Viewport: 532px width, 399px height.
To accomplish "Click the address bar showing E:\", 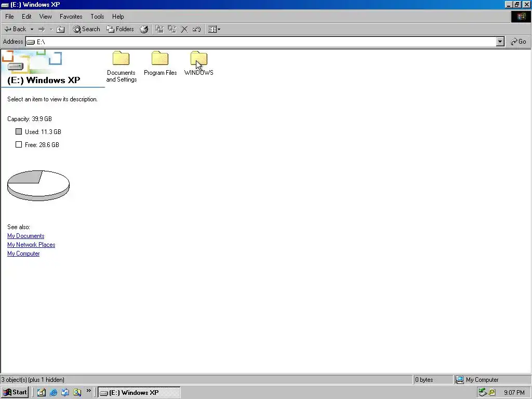I will pos(261,42).
